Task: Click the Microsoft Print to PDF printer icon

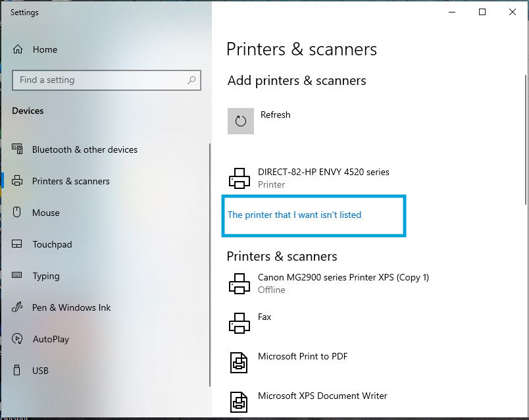Action: pos(239,363)
